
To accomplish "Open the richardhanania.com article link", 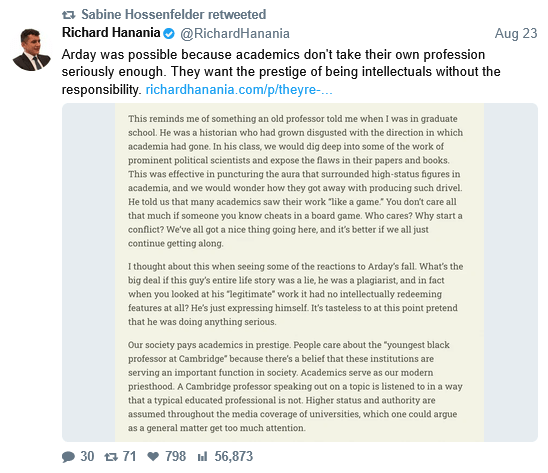I will 239,90.
